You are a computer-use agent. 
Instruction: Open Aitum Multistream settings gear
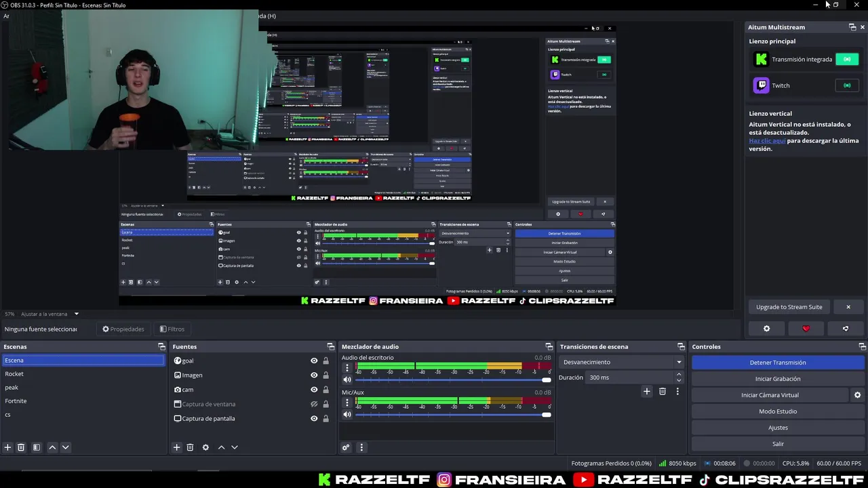click(x=766, y=329)
